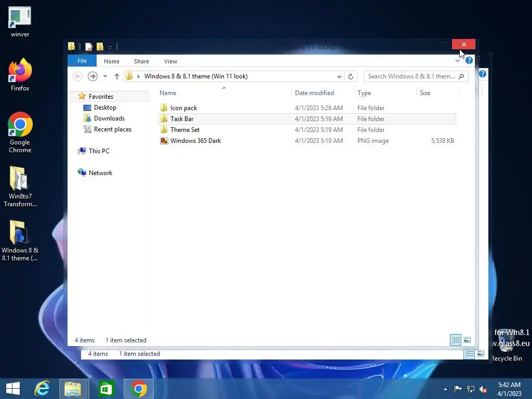The height and width of the screenshot is (399, 532).
Task: Open Help with the question mark icon
Action: coord(469,60)
